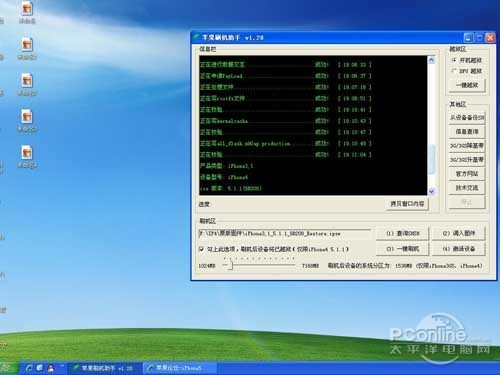500x375 pixels.
Task: Open the QQ penguin icon in taskbar
Action: pos(51,368)
